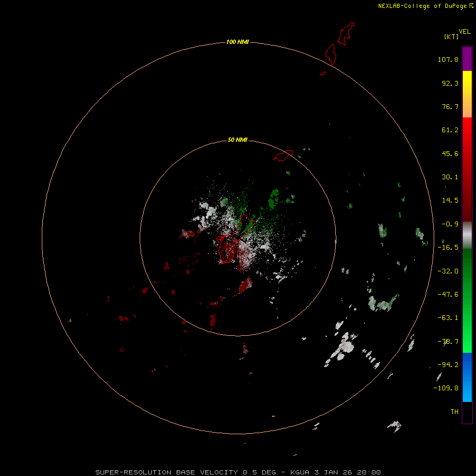Click the -63.1 velocity scale value

[x=448, y=318]
